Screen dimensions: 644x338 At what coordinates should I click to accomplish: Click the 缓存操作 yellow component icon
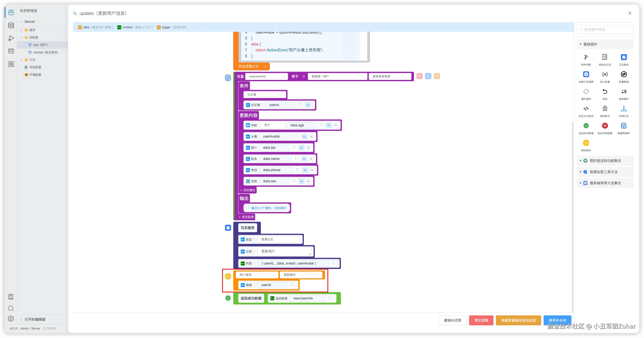click(586, 143)
